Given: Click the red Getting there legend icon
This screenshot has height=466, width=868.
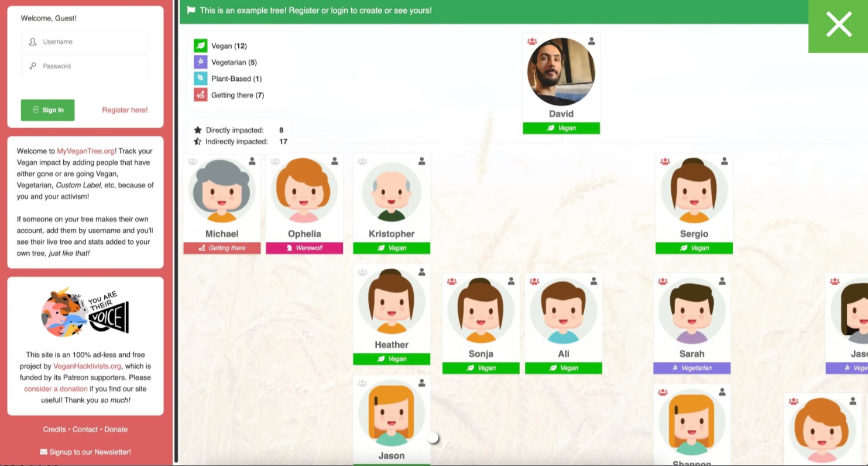Looking at the screenshot, I should point(201,95).
